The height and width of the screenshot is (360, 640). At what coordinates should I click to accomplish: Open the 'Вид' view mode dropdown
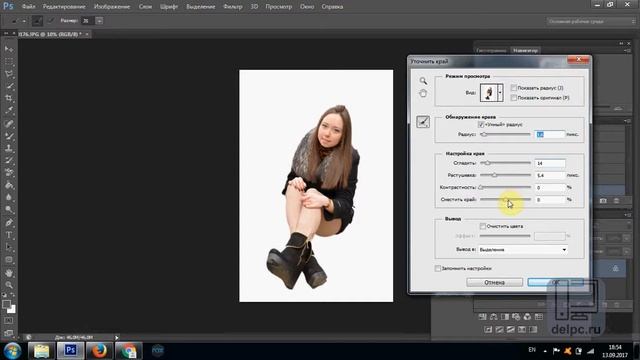500,93
